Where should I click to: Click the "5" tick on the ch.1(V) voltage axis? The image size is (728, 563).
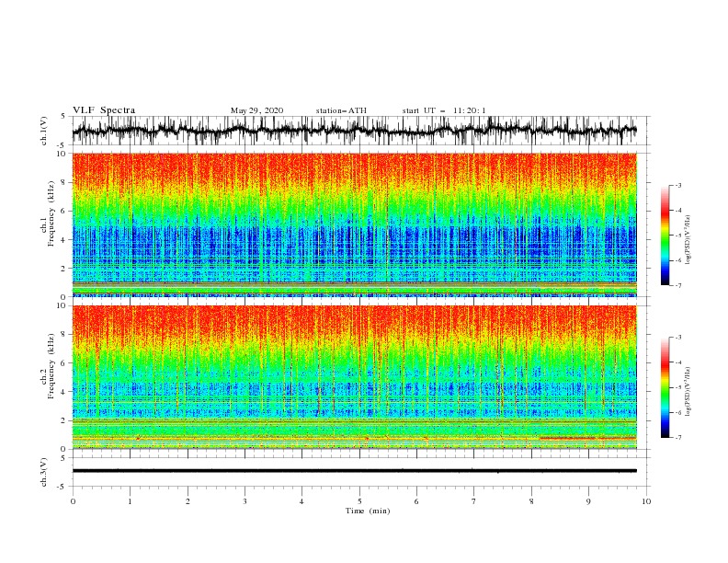point(64,116)
